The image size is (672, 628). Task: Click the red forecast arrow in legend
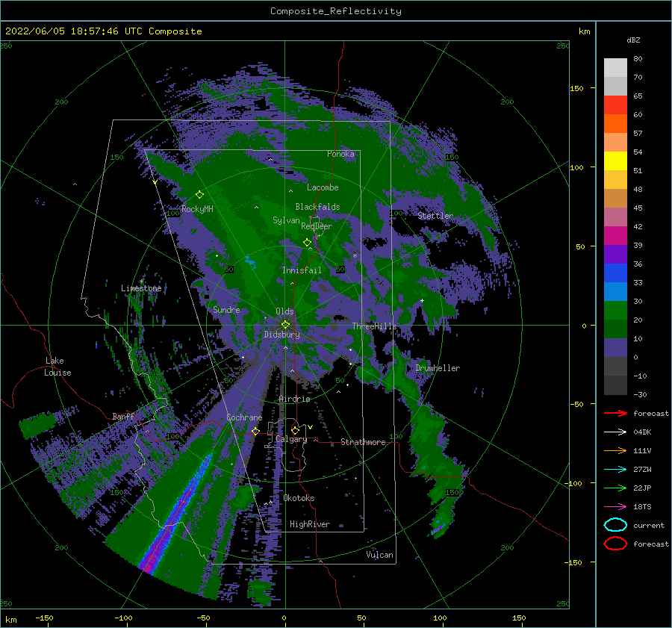click(x=615, y=413)
